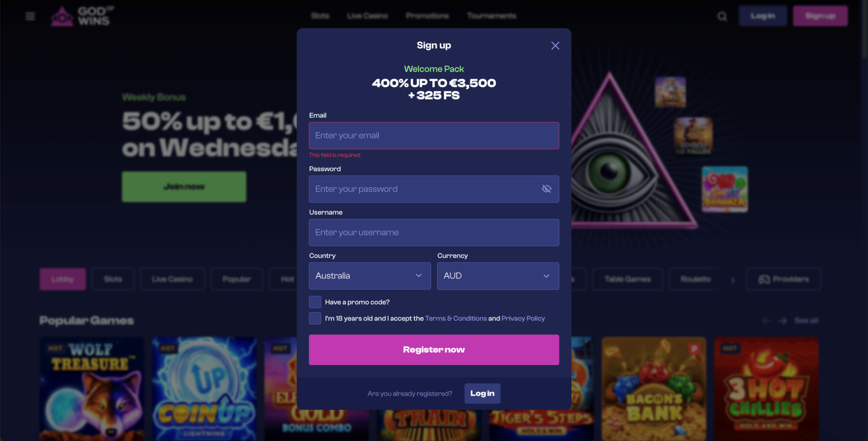Click the God of Wins logo

pos(82,16)
